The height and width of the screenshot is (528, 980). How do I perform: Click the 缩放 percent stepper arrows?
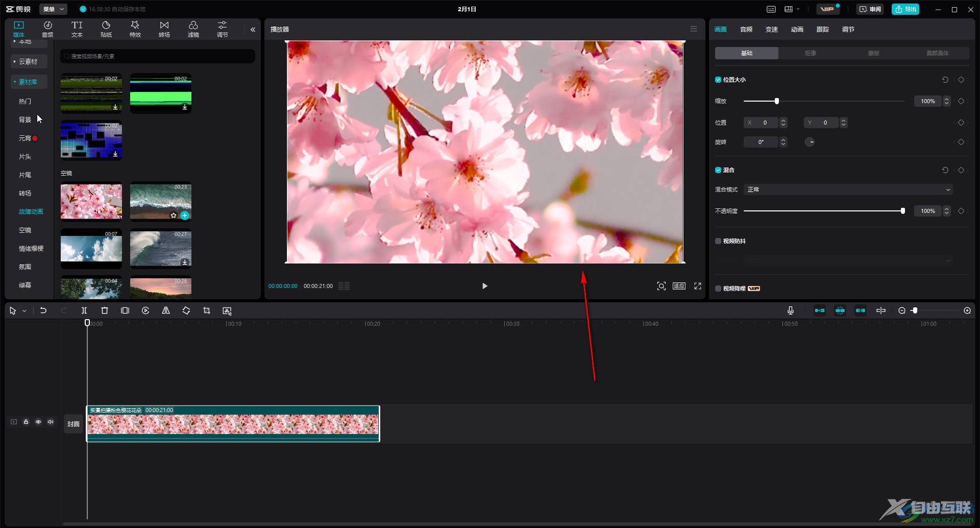[947, 101]
